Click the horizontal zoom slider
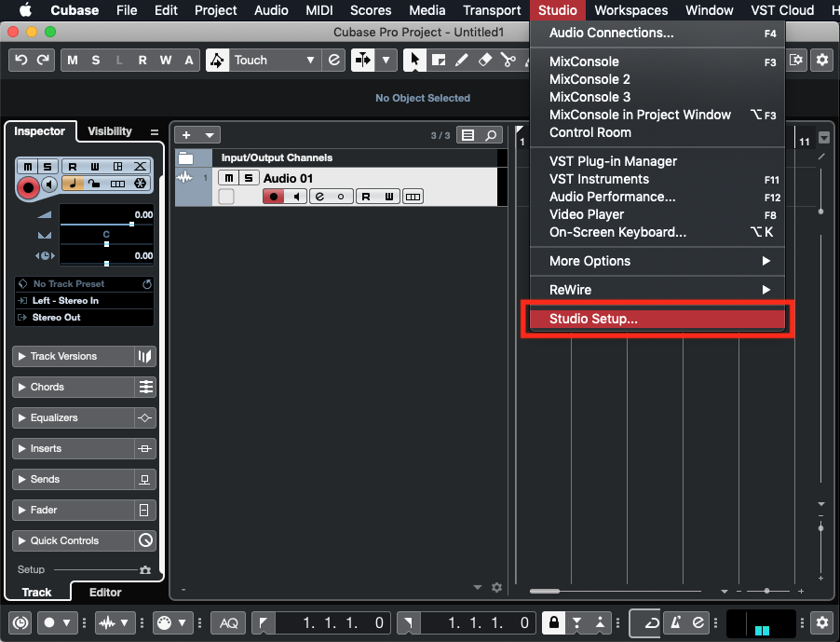Image resolution: width=840 pixels, height=642 pixels. click(x=767, y=591)
